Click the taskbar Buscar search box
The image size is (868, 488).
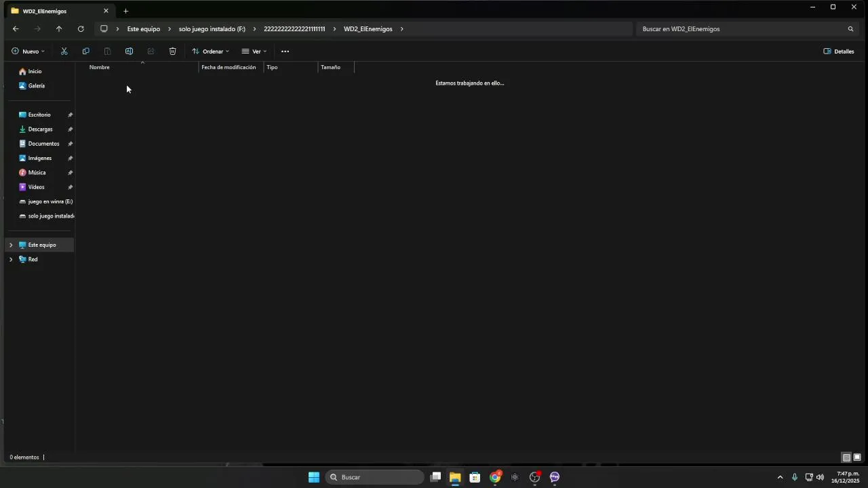[375, 477]
